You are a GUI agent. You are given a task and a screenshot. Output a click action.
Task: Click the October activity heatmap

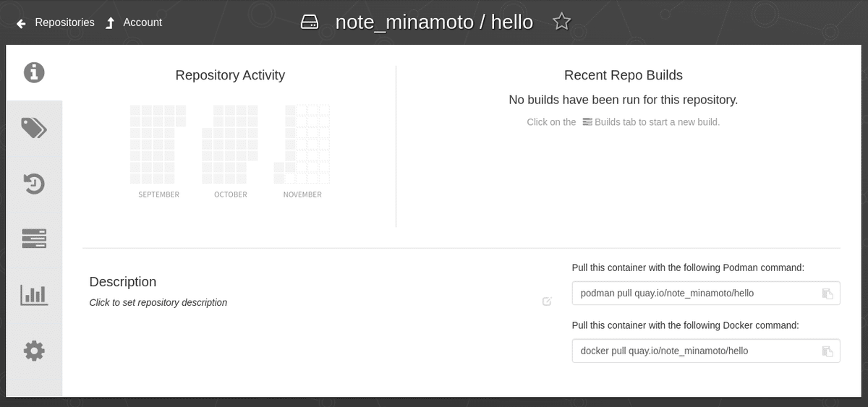(230, 145)
